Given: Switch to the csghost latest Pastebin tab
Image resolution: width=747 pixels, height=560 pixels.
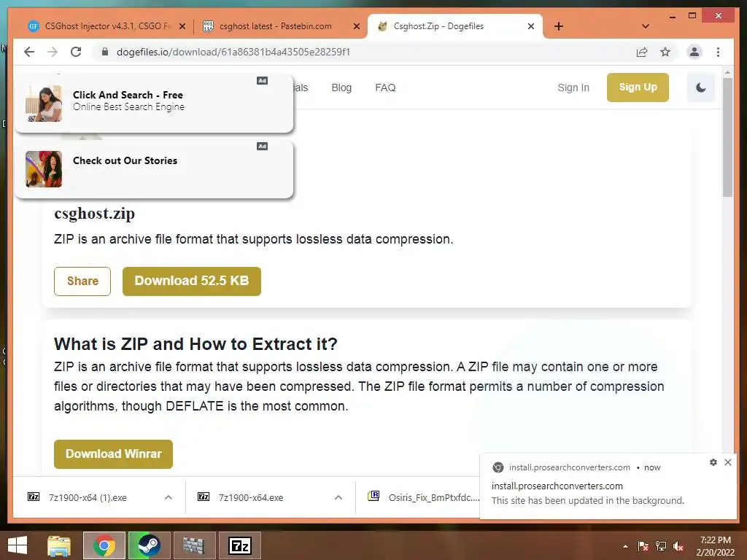Looking at the screenshot, I should tap(281, 26).
